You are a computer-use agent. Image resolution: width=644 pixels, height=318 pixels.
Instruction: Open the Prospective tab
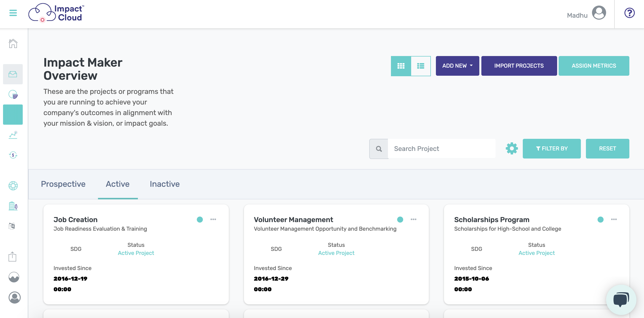tap(63, 184)
